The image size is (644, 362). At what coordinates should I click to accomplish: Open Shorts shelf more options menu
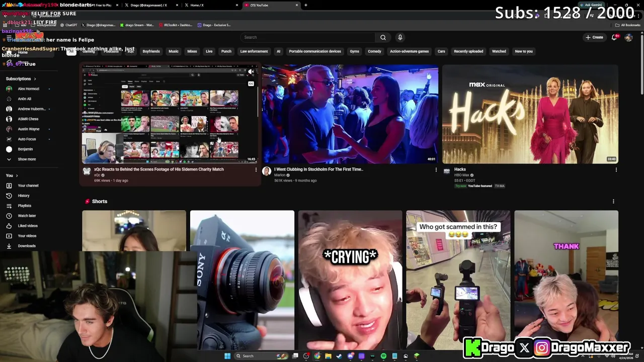[x=613, y=202]
